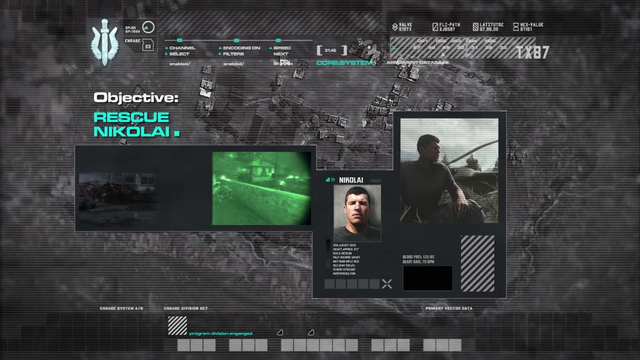This screenshot has width=640, height=360.
Task: Switch to the CORE:SYSTEM tab
Action: [x=344, y=63]
